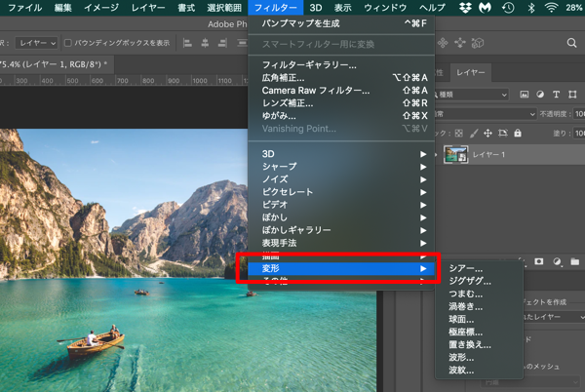Toggle lock transparent pixels
Image resolution: width=585 pixels, height=392 pixels.
tap(459, 134)
